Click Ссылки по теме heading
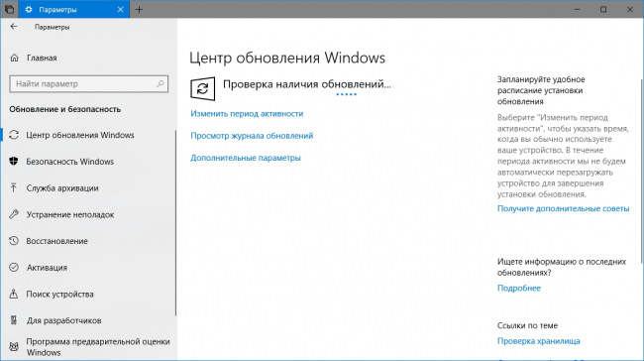 [x=527, y=325]
